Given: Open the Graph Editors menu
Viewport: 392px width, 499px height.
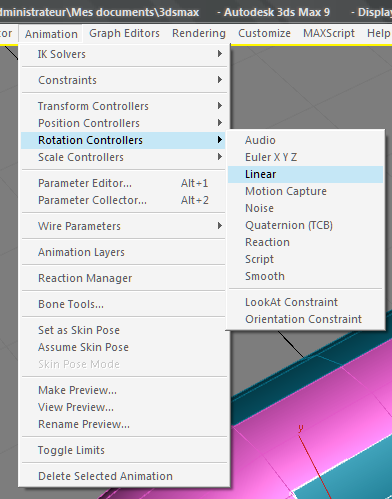Looking at the screenshot, I should [x=124, y=34].
